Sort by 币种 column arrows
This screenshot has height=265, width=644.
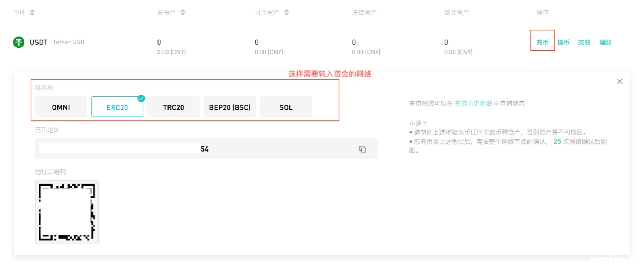[32, 13]
